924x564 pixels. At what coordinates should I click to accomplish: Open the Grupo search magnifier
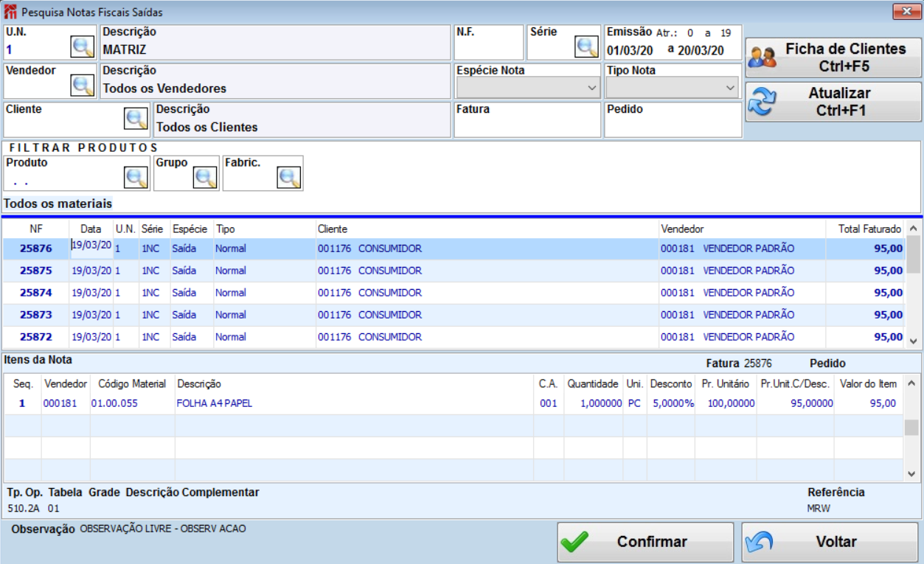click(205, 177)
